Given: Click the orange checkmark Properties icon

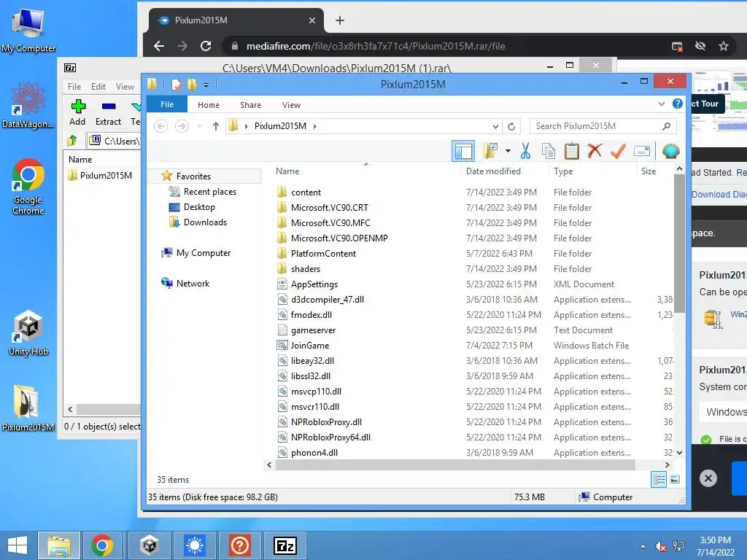Looking at the screenshot, I should pos(618,152).
